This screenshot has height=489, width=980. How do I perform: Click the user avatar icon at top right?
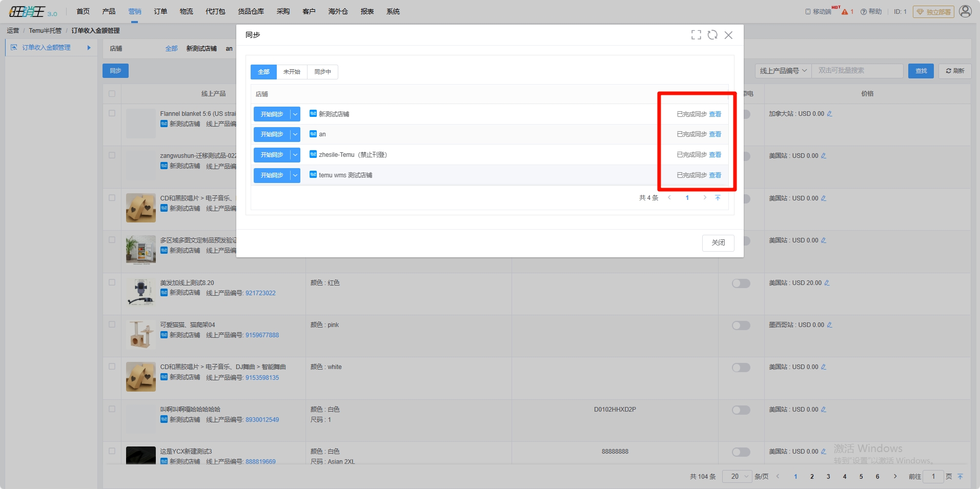tap(965, 11)
